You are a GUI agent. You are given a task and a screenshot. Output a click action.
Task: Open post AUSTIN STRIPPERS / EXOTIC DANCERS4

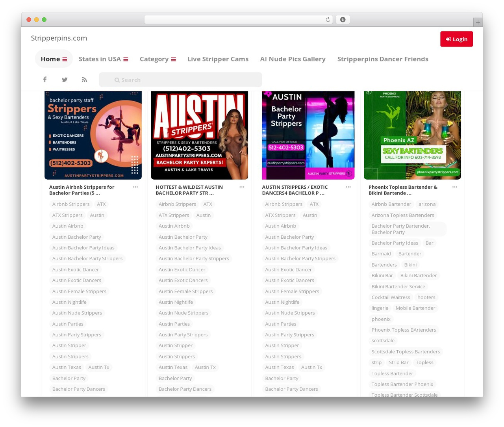tap(295, 190)
